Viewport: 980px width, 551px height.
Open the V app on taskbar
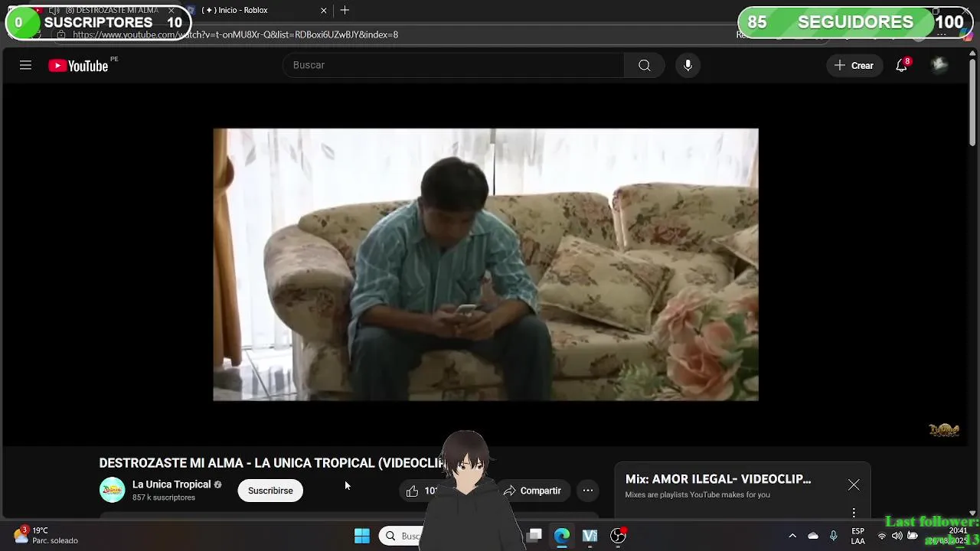[x=590, y=536]
